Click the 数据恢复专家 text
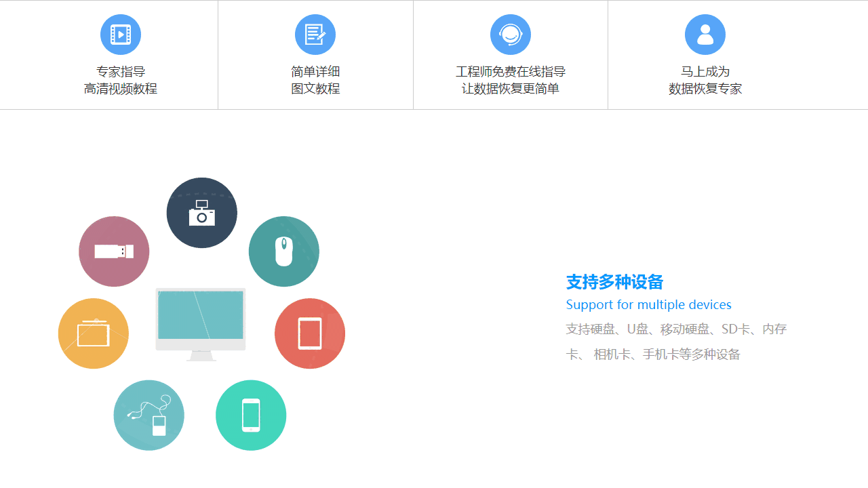 coord(705,88)
